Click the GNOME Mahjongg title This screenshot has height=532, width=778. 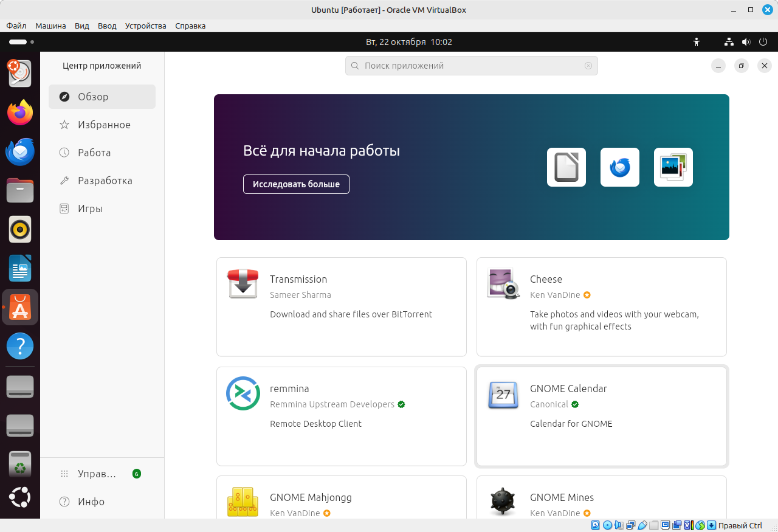click(311, 497)
